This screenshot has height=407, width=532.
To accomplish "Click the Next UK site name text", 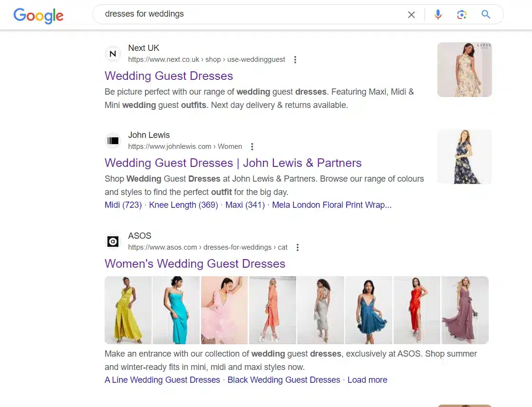I will tap(144, 48).
